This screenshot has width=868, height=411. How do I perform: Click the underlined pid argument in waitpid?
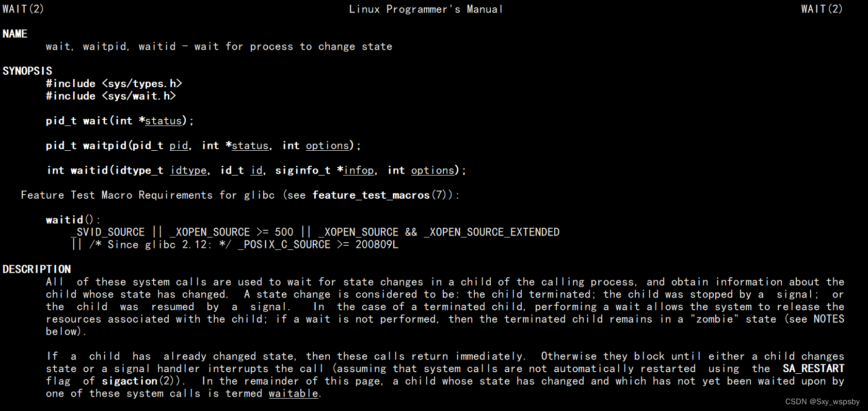(x=179, y=146)
